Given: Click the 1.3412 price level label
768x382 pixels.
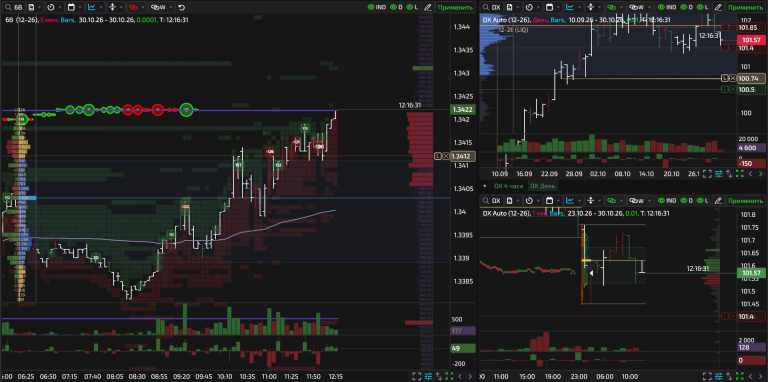Looking at the screenshot, I should tap(463, 156).
